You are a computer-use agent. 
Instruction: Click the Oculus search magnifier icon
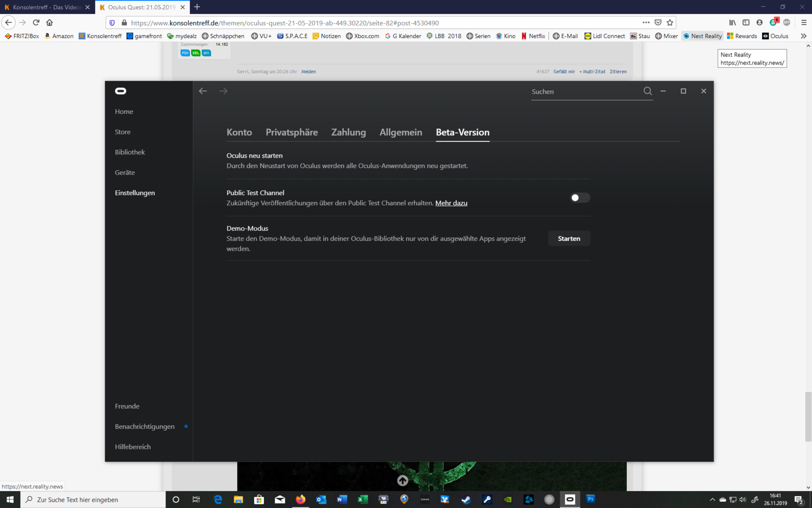648,91
